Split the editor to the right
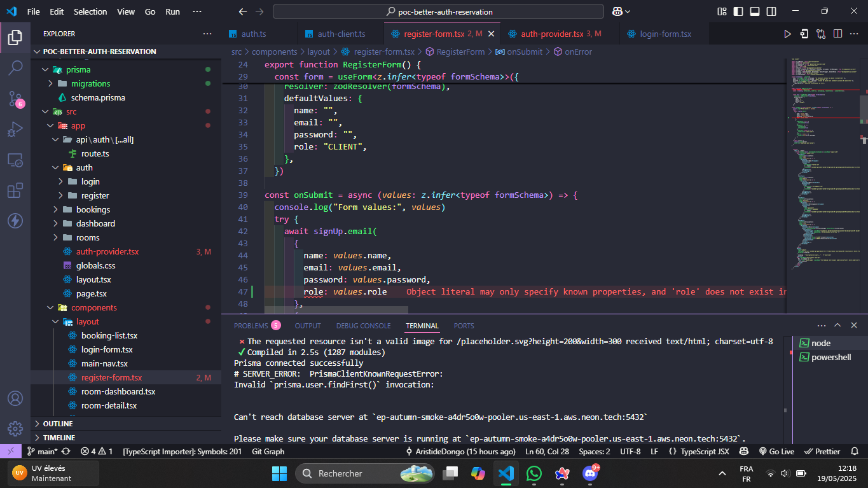This screenshot has width=868, height=488. pyautogui.click(x=837, y=34)
